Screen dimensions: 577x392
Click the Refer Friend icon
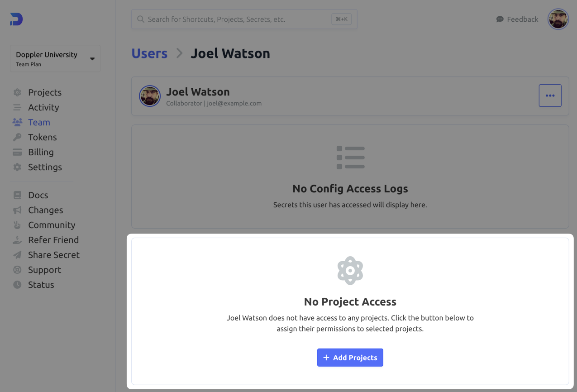(17, 240)
